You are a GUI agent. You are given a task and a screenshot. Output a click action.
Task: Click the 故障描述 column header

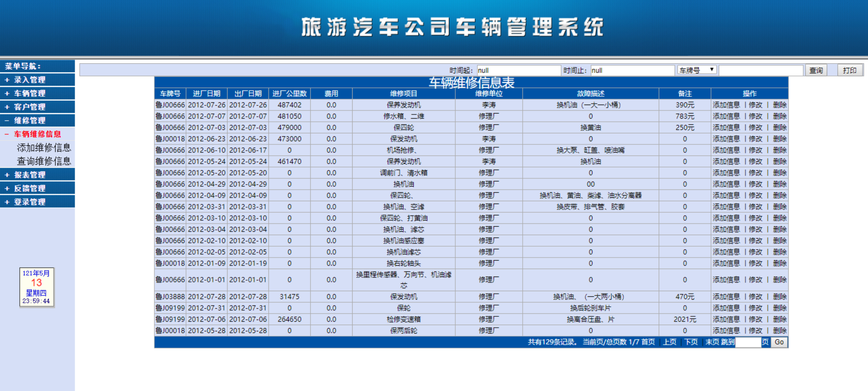tap(591, 94)
